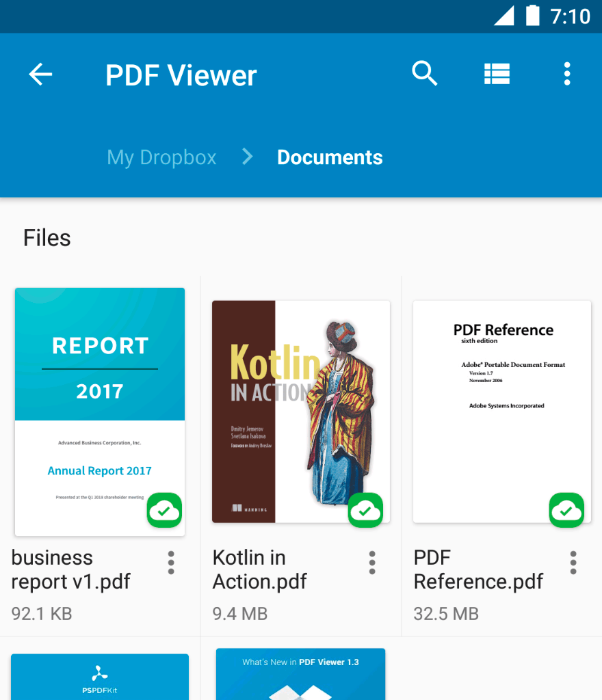This screenshot has width=602, height=700.
Task: Open the app overflow menu in toolbar
Action: [566, 74]
